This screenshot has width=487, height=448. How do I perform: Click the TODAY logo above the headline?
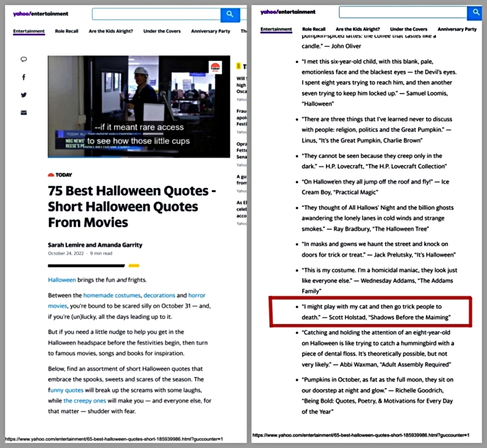point(60,175)
